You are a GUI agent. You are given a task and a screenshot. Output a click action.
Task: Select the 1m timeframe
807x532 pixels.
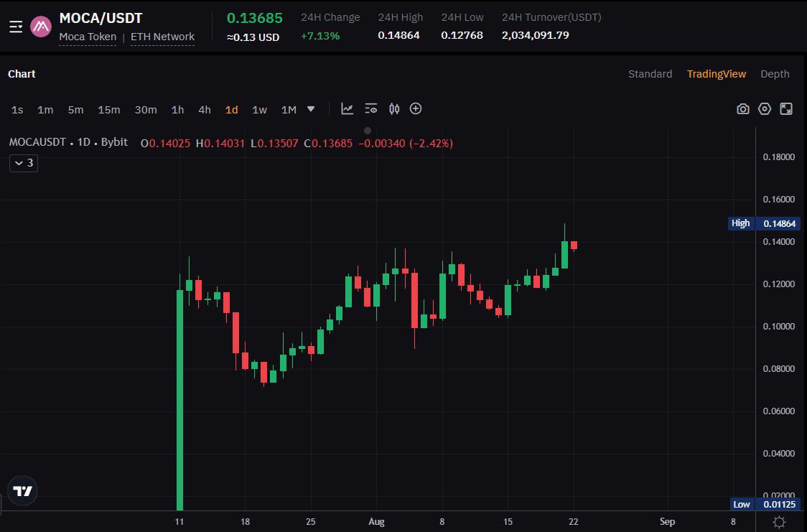coord(45,110)
